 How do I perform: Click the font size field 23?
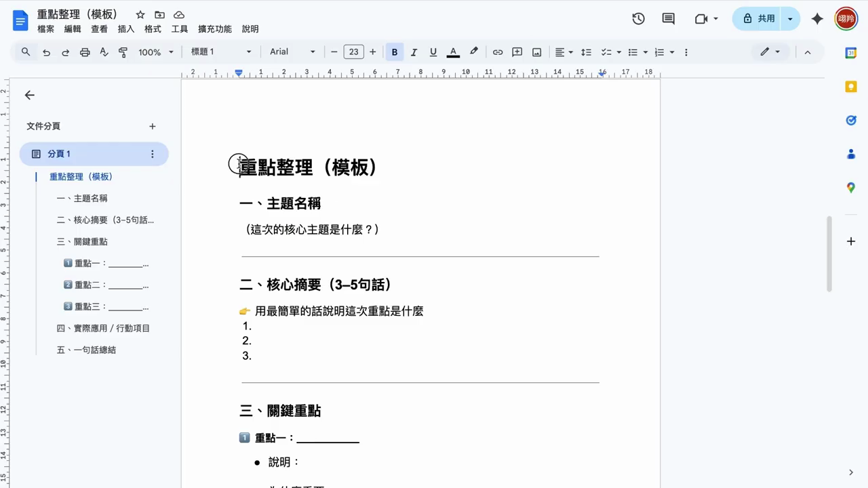click(353, 52)
